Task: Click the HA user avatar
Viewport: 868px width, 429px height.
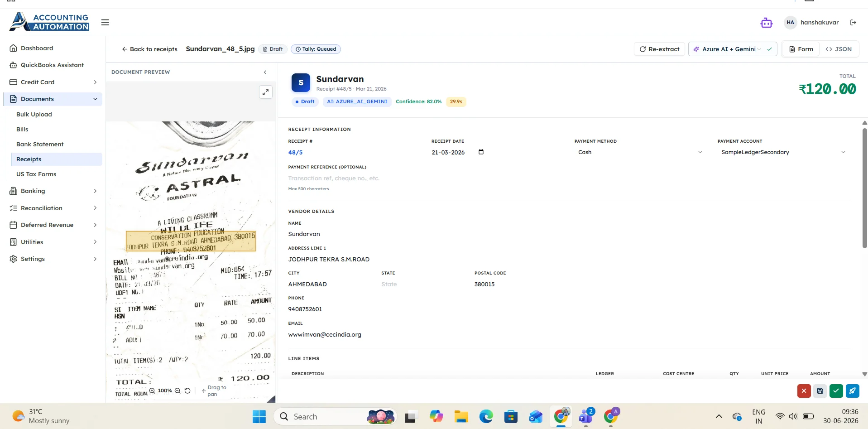Action: [x=790, y=23]
